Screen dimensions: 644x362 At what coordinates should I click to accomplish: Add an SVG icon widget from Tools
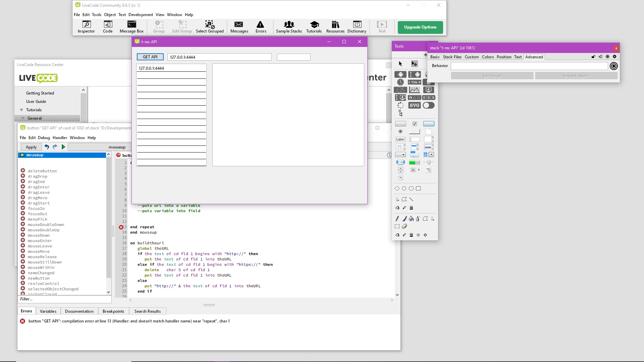click(x=415, y=105)
